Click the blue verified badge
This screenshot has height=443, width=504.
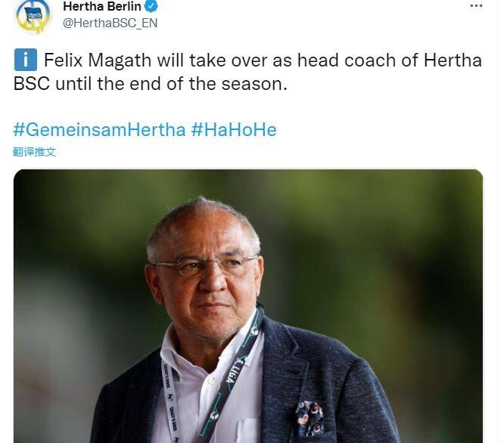pyautogui.click(x=151, y=6)
